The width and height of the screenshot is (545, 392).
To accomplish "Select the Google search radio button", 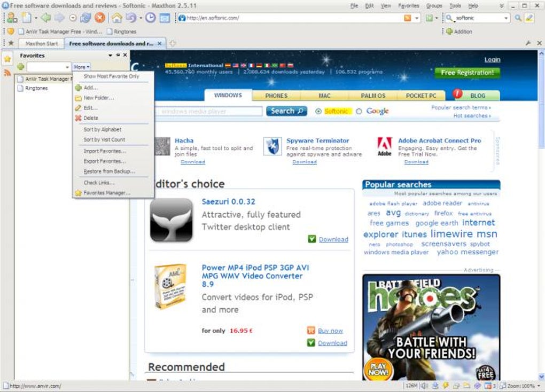I will point(359,111).
